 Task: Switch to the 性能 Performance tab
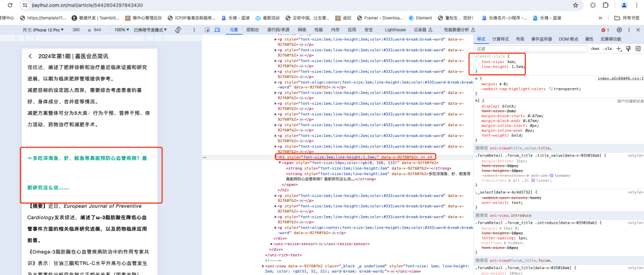click(318, 30)
